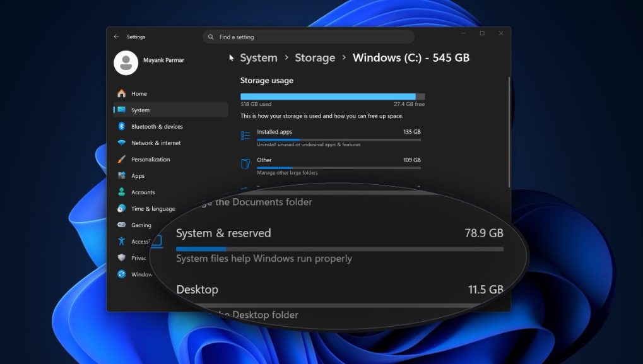Viewport: 643px width, 364px height.
Task: Click the Installed apps list icon
Action: pos(245,136)
